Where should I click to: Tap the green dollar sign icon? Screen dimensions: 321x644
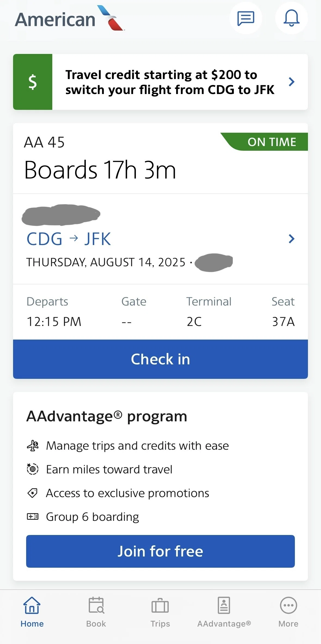pos(33,82)
